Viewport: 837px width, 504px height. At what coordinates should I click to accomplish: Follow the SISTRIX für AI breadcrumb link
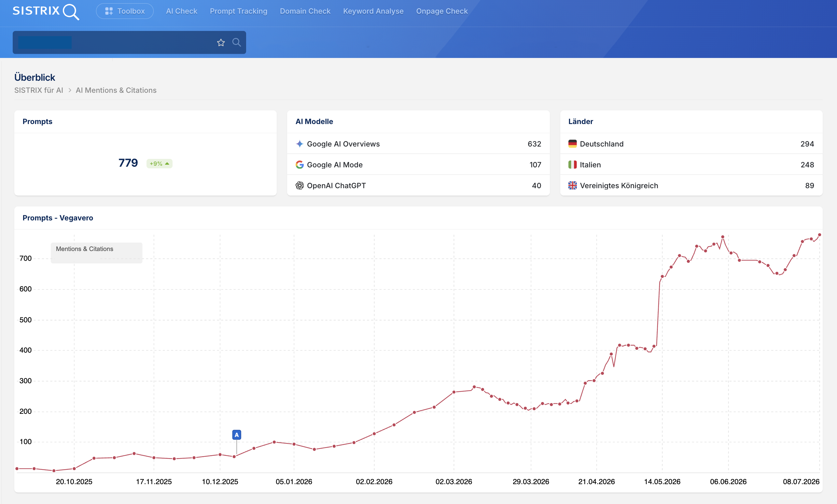click(39, 90)
